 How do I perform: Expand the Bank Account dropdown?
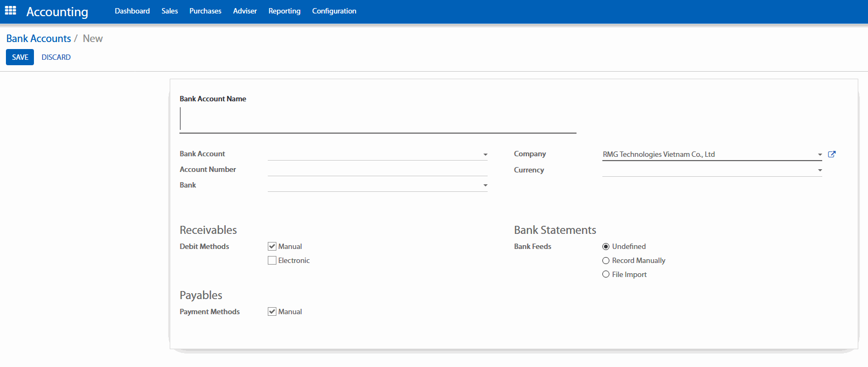[x=485, y=155]
